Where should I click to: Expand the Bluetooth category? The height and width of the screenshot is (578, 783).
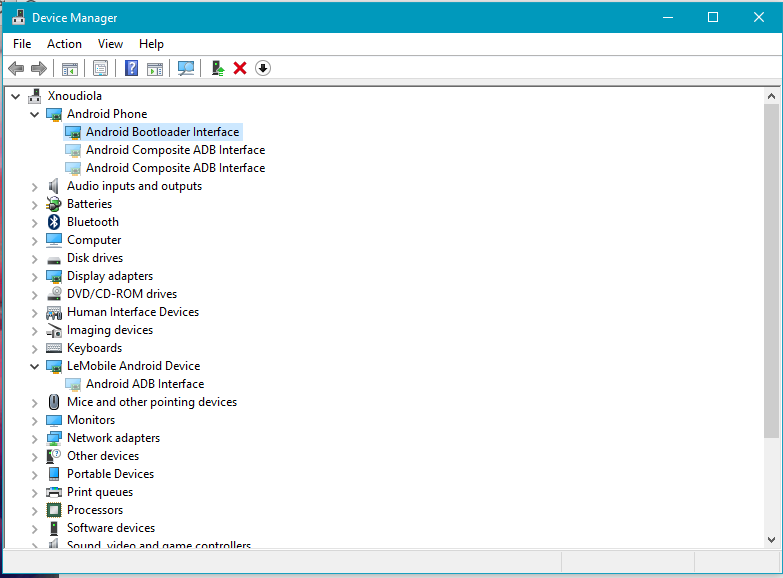pos(35,222)
